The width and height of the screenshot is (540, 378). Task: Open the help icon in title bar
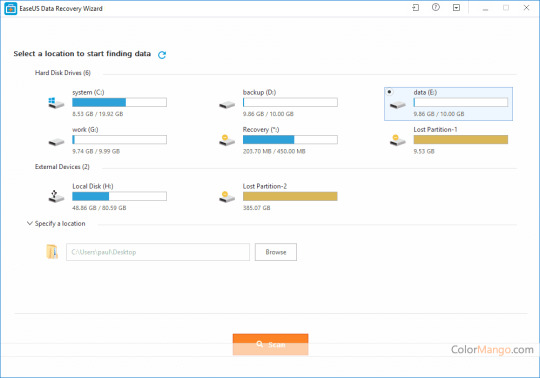(x=436, y=7)
